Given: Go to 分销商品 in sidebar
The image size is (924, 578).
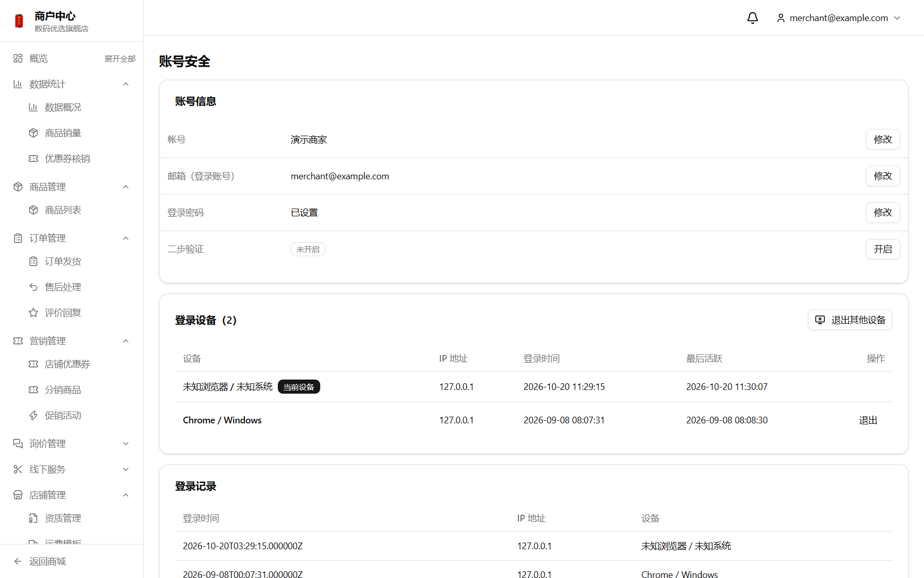Looking at the screenshot, I should 63,390.
